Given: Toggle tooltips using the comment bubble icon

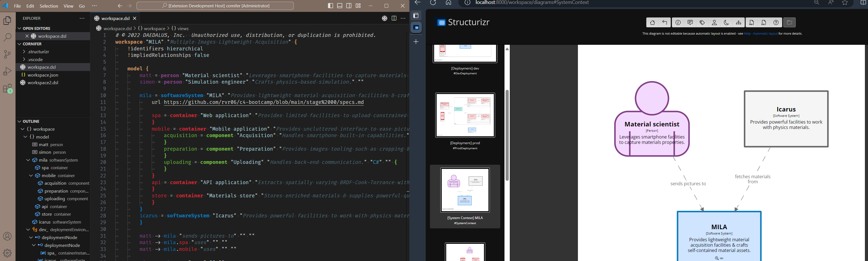Looking at the screenshot, I should (x=690, y=23).
